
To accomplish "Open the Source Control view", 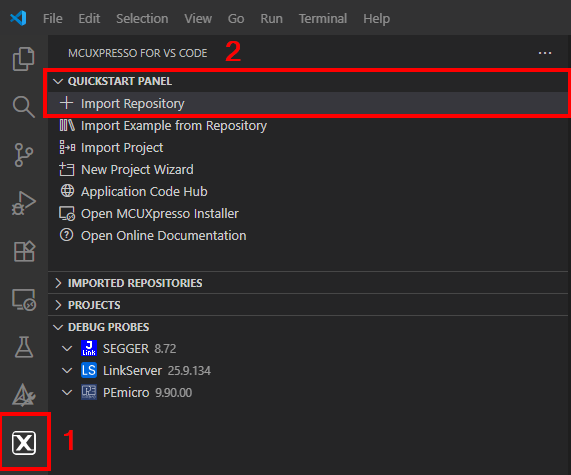I will pyautogui.click(x=24, y=155).
